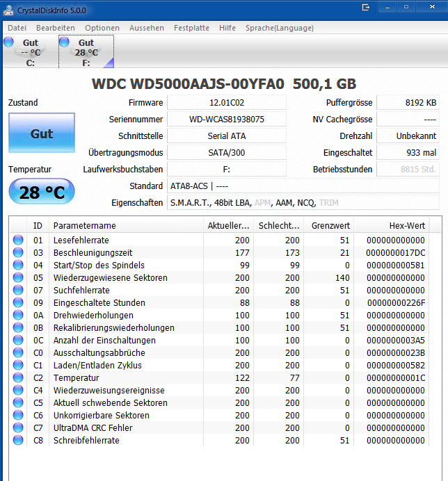This screenshot has height=481, width=448.
Task: Click the status orb for Start/Stop des Spindels
Action: coord(18,265)
